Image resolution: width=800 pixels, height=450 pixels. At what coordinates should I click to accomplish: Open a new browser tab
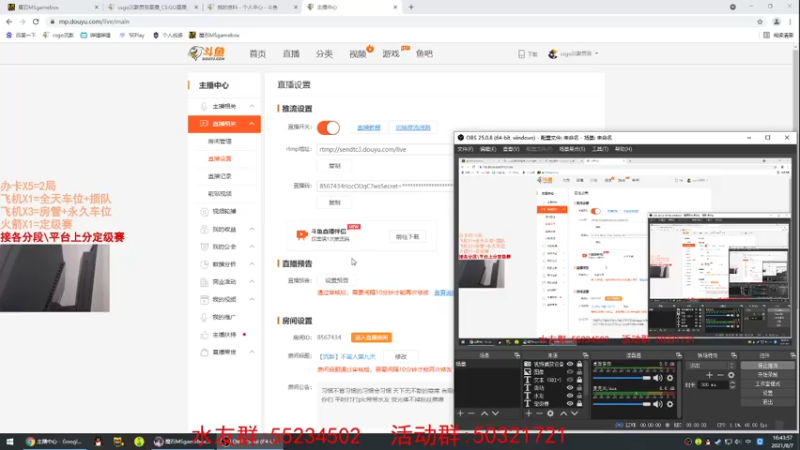[x=411, y=7]
